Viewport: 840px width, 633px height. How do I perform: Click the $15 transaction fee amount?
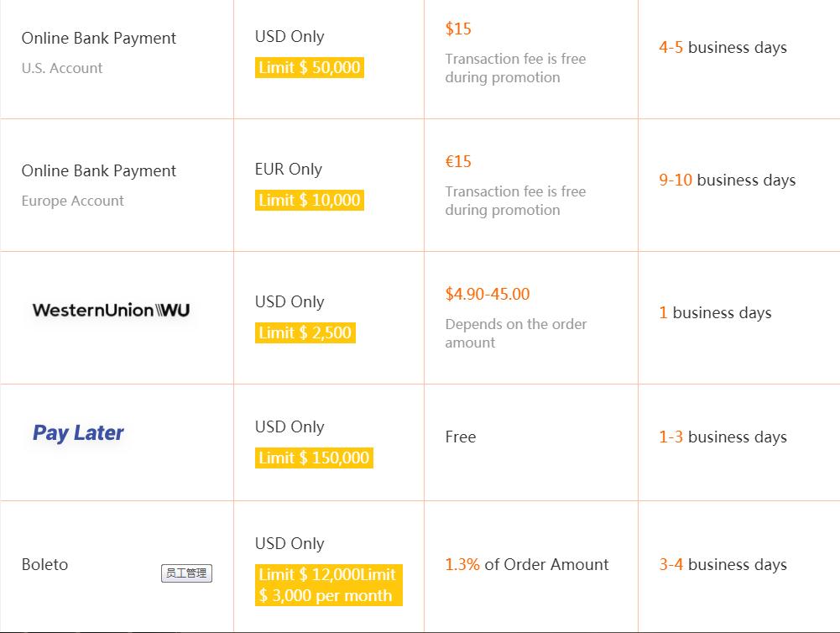pos(458,29)
